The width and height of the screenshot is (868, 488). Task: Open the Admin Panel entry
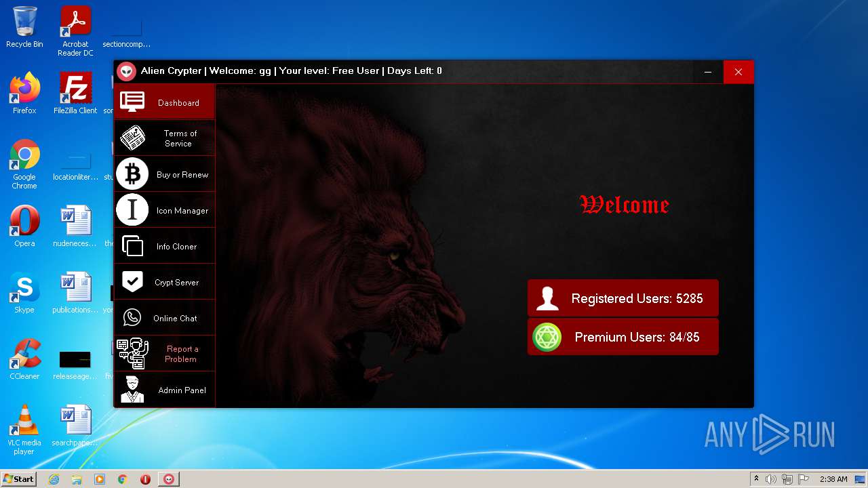click(x=164, y=390)
